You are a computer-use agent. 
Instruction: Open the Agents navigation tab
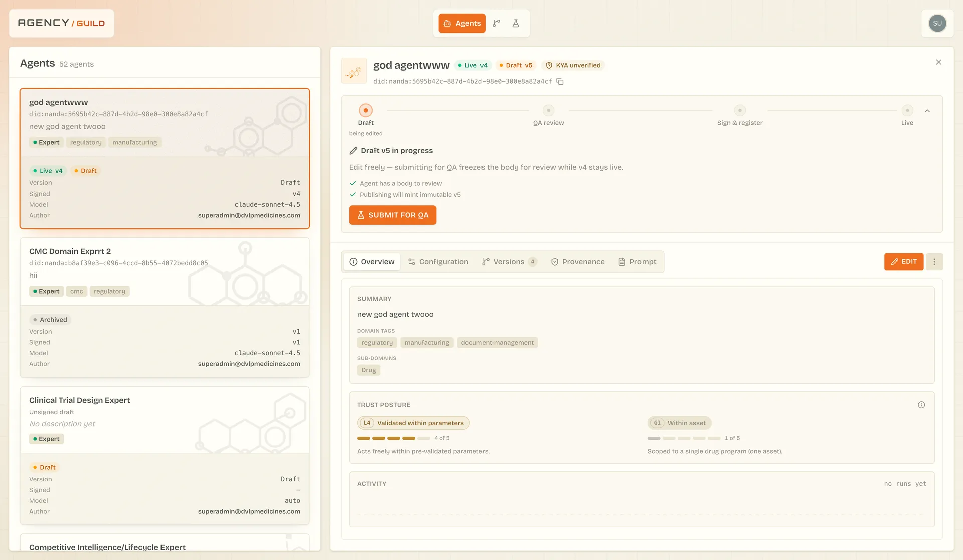click(462, 23)
